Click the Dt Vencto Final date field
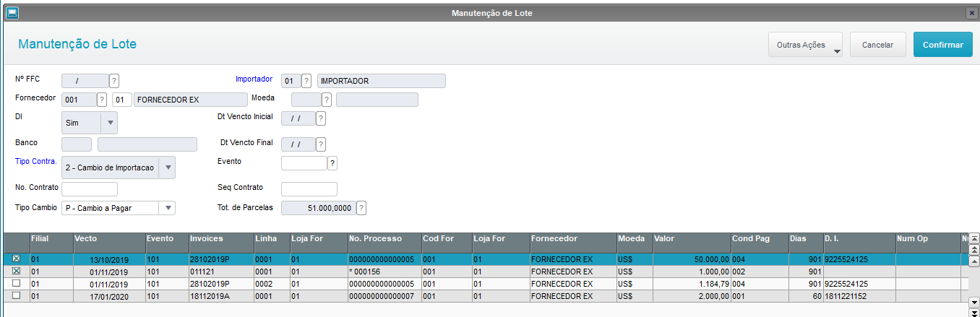Image resolution: width=980 pixels, height=317 pixels. point(298,144)
